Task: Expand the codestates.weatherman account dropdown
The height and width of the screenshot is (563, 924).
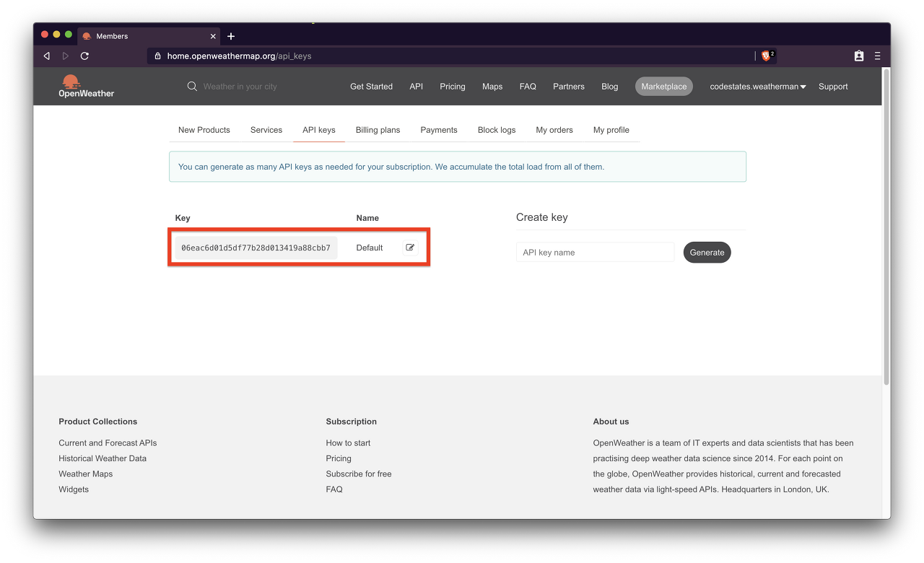Action: (758, 87)
